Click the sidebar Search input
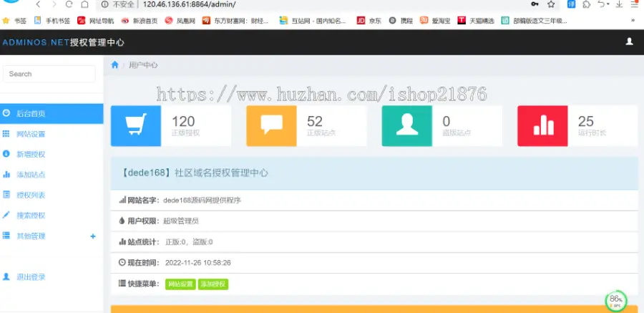This screenshot has height=313, width=644. click(49, 74)
